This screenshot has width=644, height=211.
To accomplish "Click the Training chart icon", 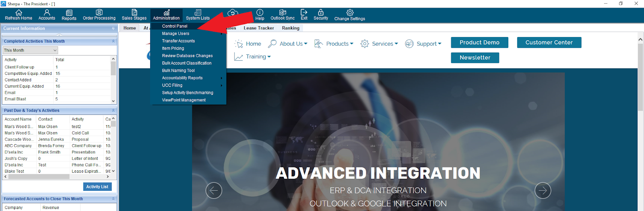I will [x=239, y=57].
